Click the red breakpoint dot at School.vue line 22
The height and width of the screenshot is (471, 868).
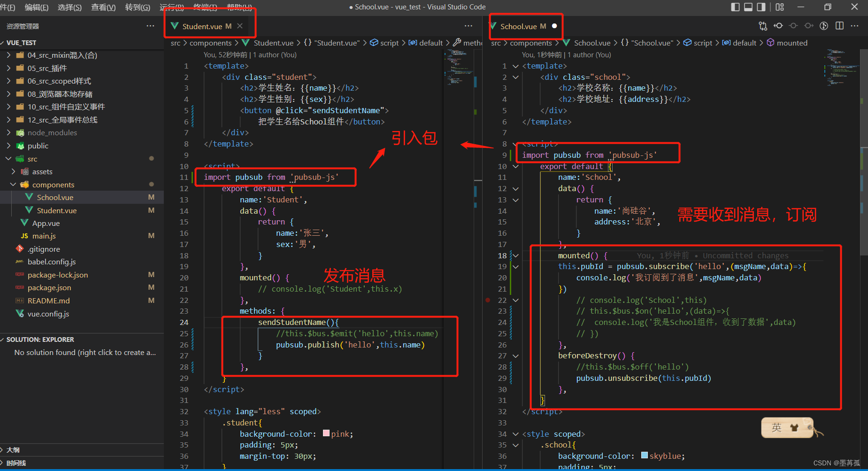pos(488,300)
